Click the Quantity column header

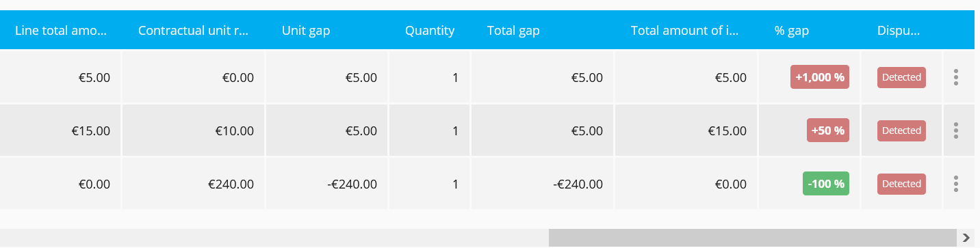430,31
